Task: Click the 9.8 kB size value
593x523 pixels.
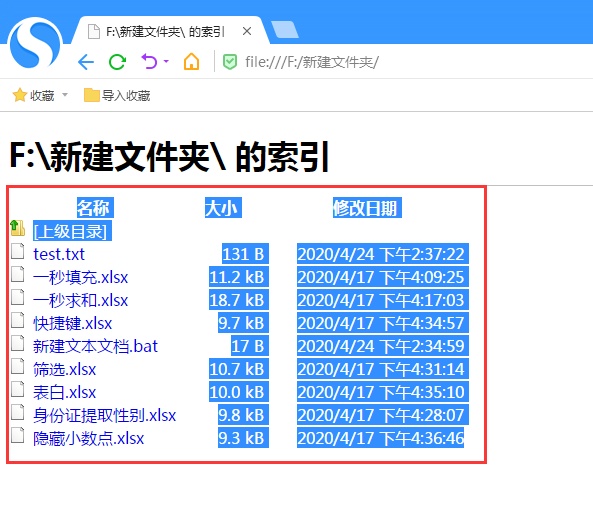Action: click(243, 415)
